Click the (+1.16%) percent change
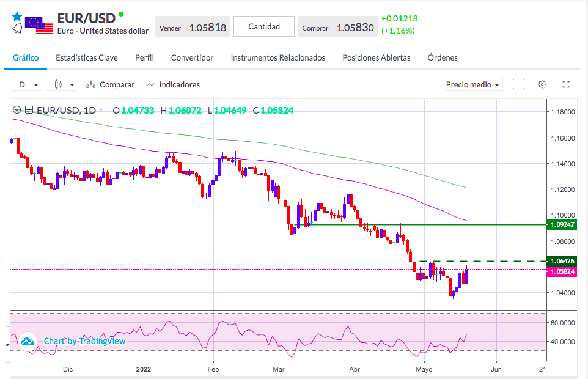The width and height of the screenshot is (588, 379). (x=398, y=31)
